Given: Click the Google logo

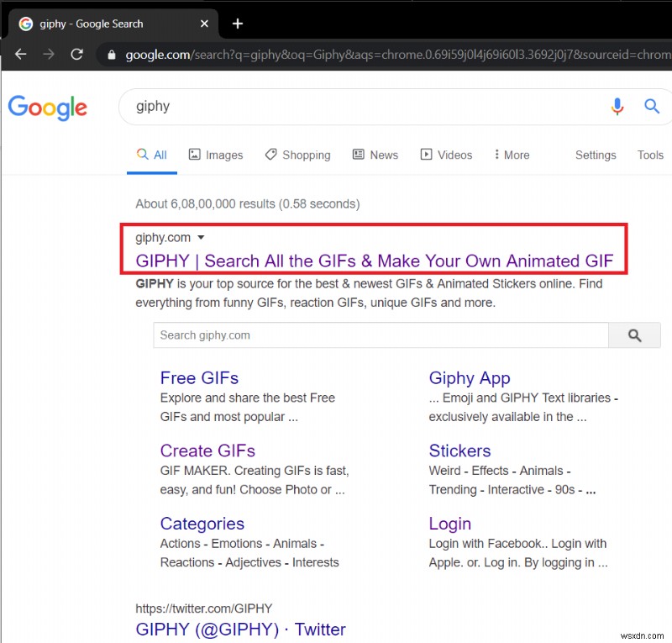Looking at the screenshot, I should pos(48,108).
